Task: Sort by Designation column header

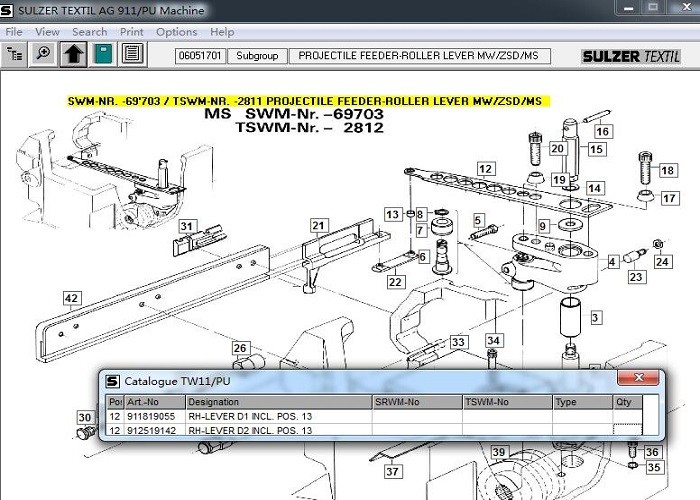Action: tap(279, 402)
